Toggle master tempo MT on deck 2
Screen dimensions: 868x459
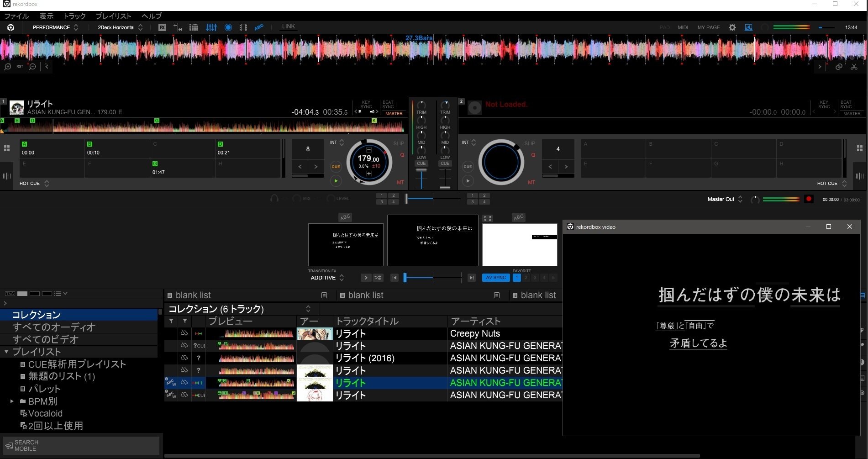[531, 183]
